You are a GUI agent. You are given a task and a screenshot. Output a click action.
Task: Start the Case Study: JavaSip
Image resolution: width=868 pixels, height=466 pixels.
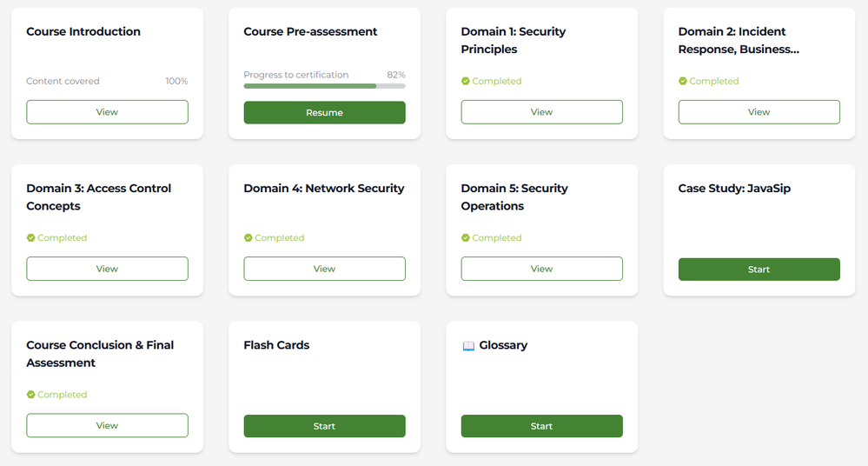click(759, 270)
